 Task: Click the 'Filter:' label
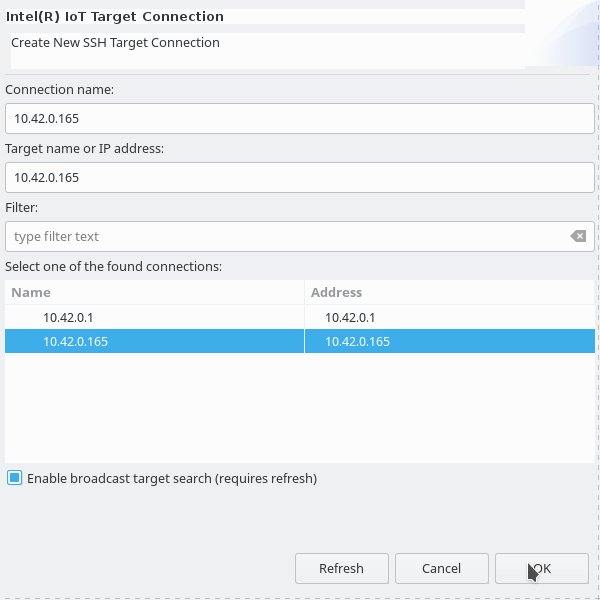click(x=21, y=207)
